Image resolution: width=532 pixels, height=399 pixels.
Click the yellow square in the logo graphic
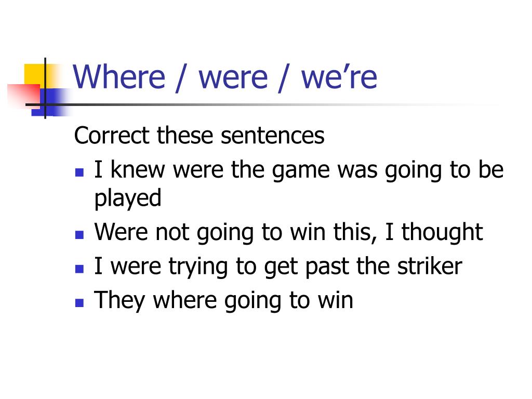pos(36,75)
